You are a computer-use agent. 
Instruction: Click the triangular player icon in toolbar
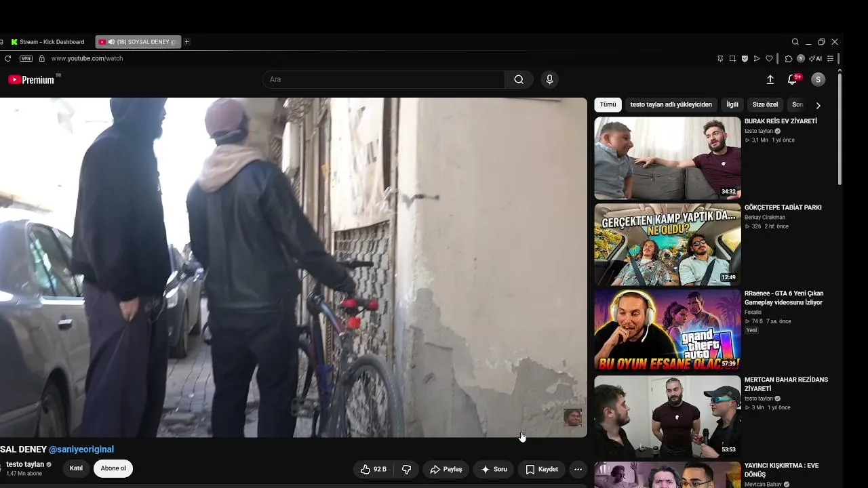pos(757,59)
